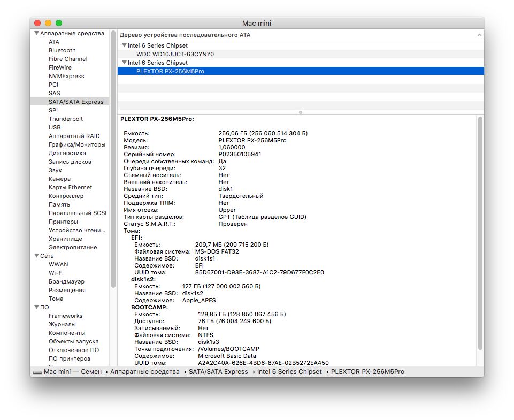The width and height of the screenshot is (514, 420).
Task: Select Frameworks under ПО
Action: 66,316
